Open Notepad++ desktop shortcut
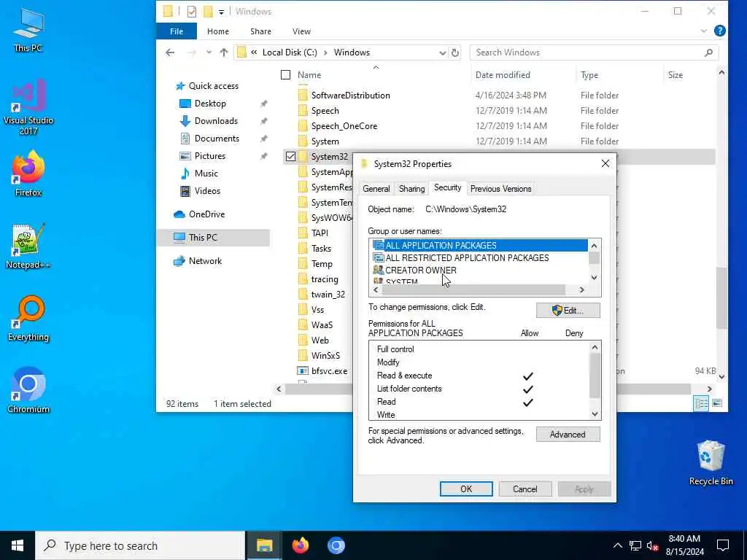Viewport: 747px width, 560px height. [28, 246]
